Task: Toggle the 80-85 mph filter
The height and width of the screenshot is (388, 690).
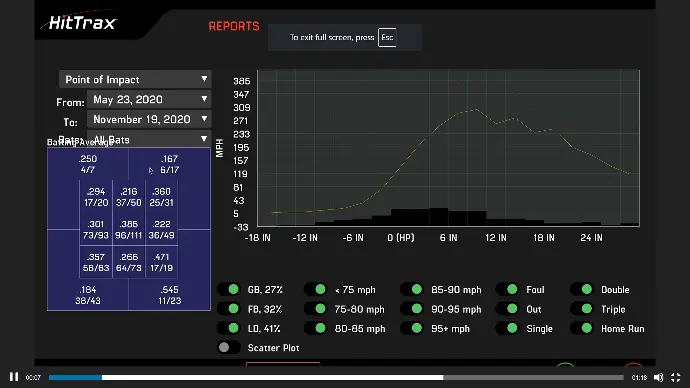Action: coord(316,328)
